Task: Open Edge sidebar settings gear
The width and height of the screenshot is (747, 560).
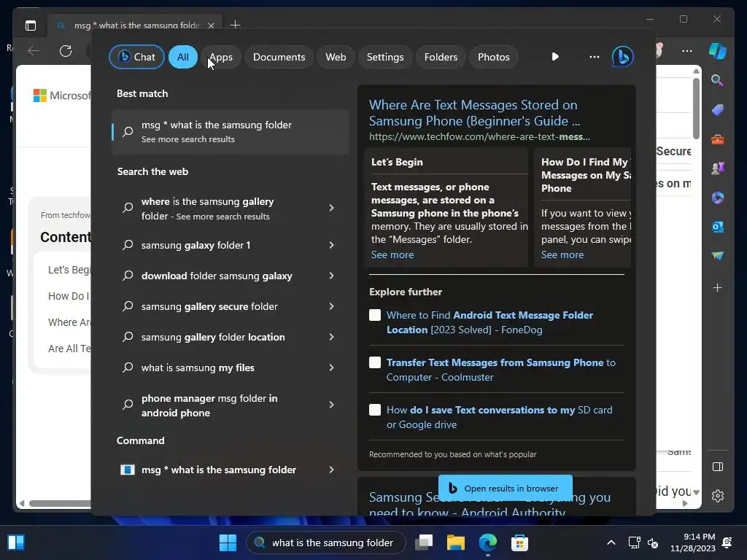Action: coord(718,496)
